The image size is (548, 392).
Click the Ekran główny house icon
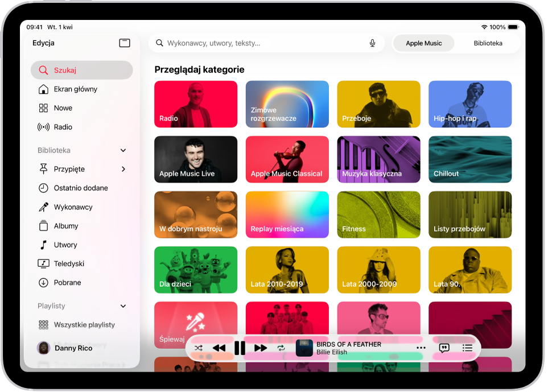tap(43, 89)
